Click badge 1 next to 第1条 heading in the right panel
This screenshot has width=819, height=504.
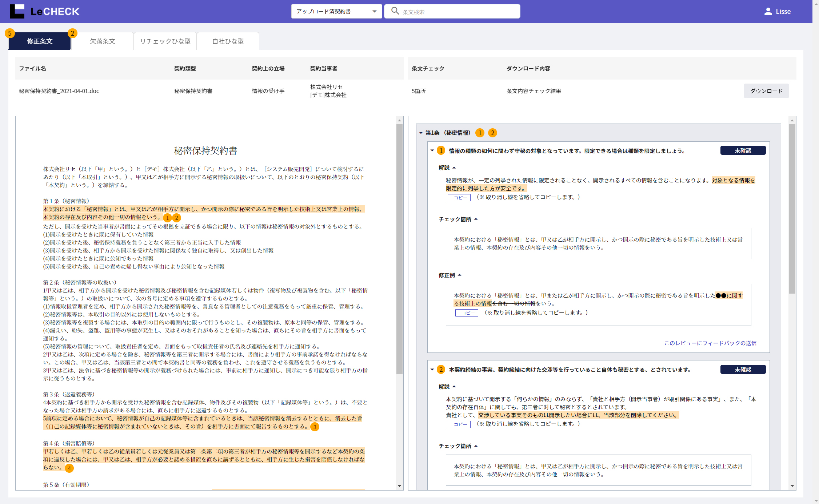tap(480, 133)
